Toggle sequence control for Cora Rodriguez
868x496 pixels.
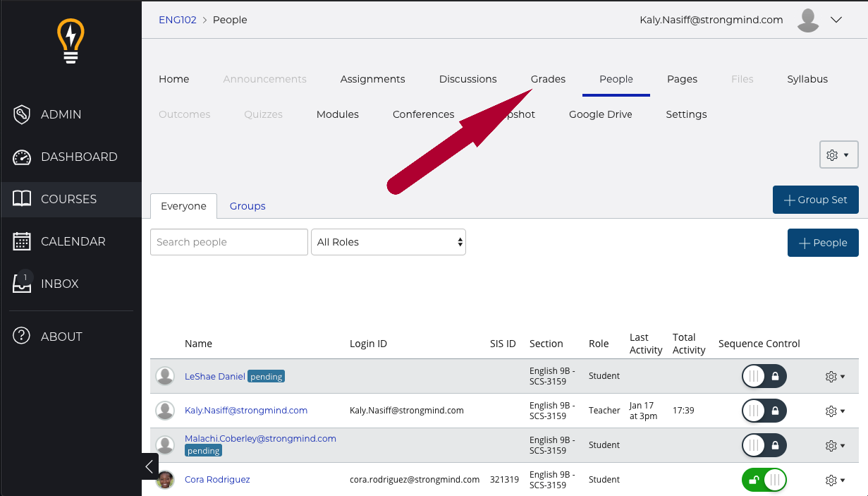[764, 480]
